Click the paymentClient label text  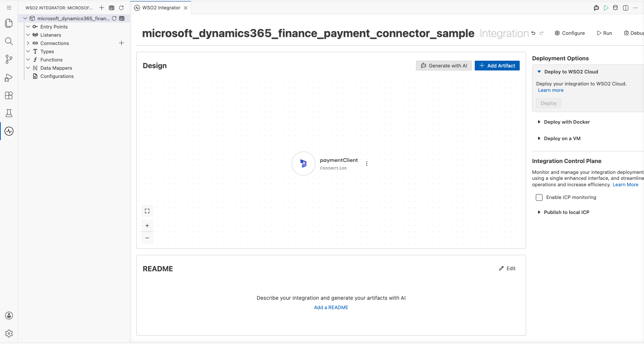(339, 160)
